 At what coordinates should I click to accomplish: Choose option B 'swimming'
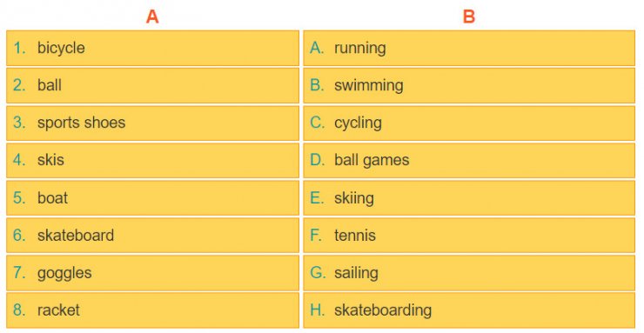(469, 85)
